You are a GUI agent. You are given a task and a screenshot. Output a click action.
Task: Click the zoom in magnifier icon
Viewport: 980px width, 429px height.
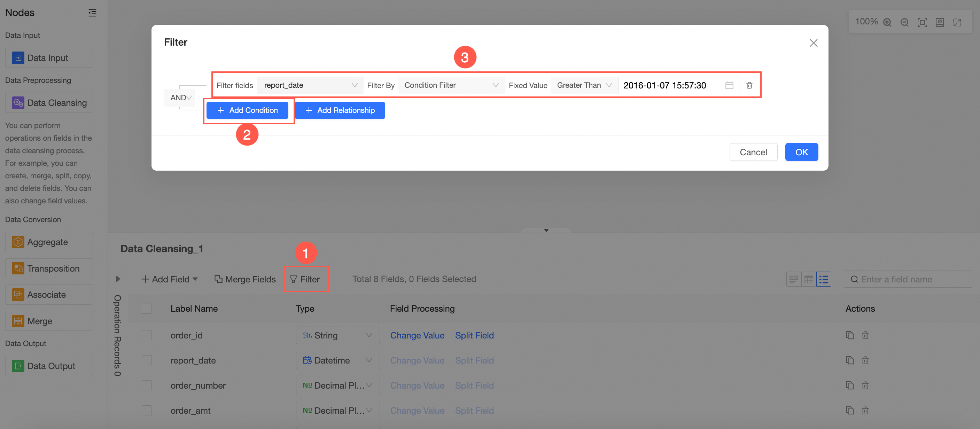pos(887,22)
